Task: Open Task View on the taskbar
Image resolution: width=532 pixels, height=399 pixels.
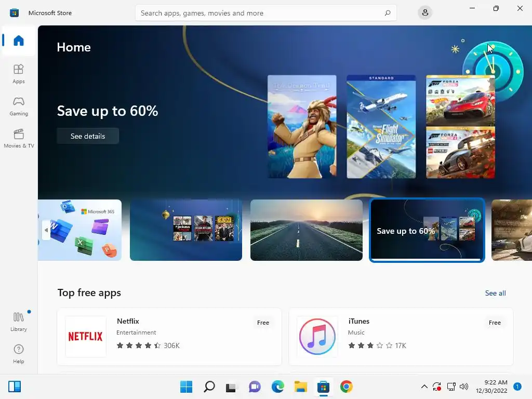Action: tap(232, 387)
